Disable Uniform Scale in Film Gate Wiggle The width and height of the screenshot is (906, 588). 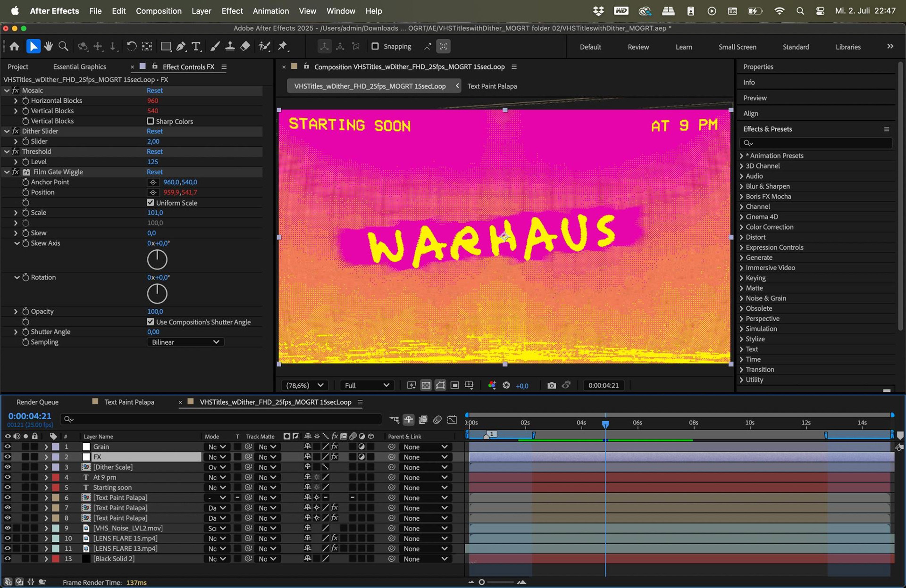click(150, 202)
